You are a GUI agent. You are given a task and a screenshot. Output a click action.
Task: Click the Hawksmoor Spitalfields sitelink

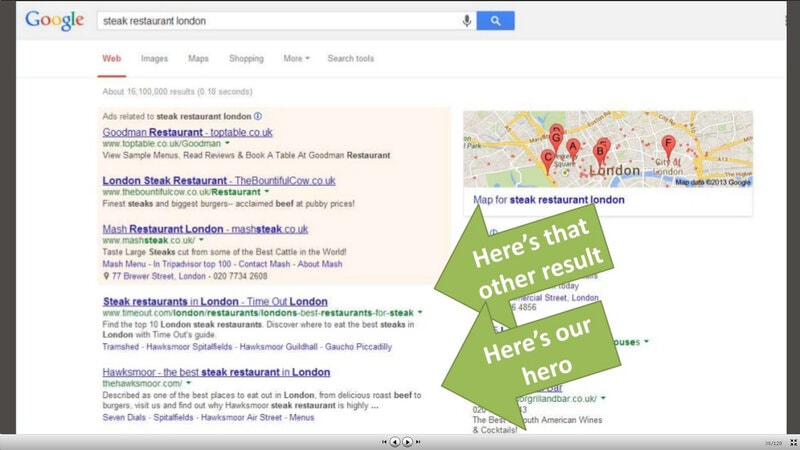click(189, 347)
